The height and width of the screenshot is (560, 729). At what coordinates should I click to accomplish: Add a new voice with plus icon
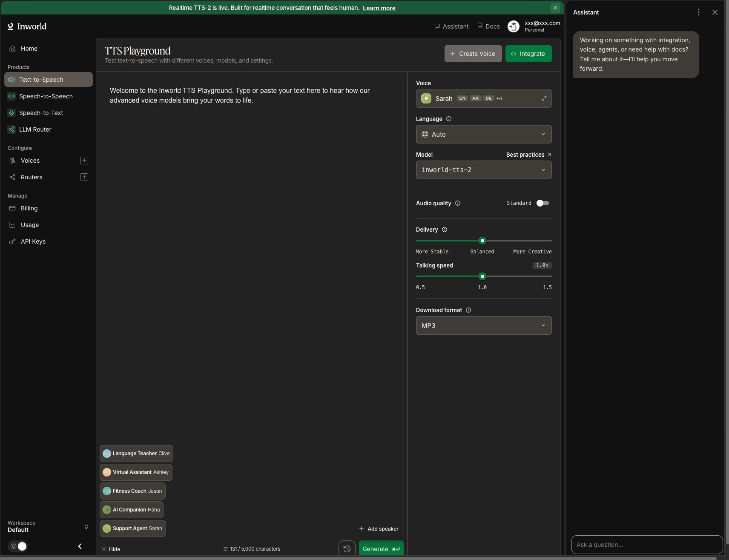click(84, 161)
